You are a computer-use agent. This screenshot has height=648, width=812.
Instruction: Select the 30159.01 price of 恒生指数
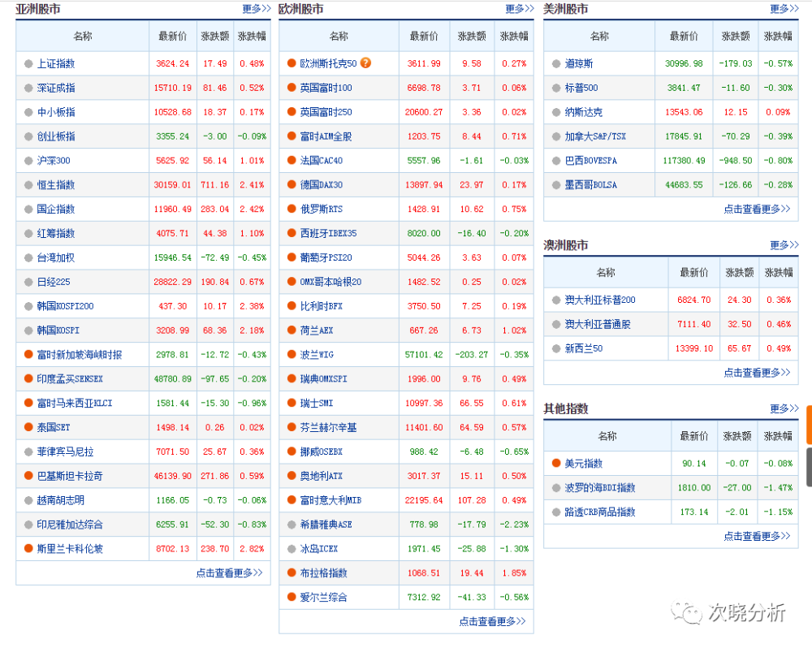tap(172, 185)
